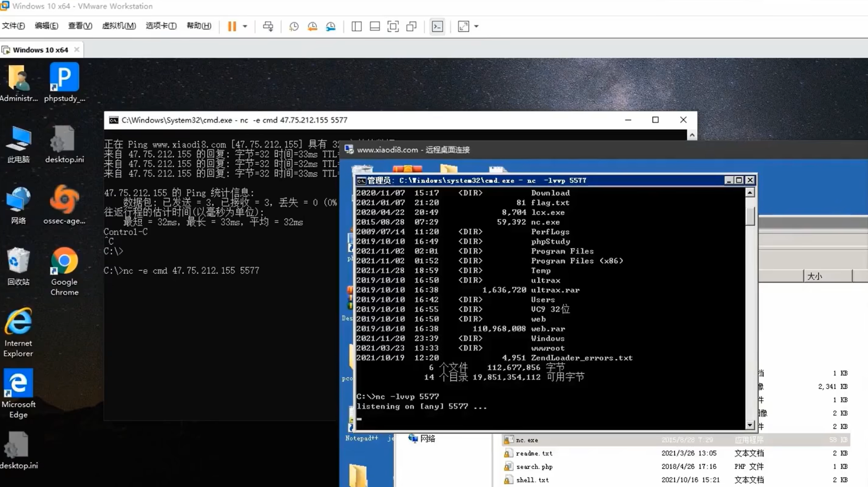Click the 管理员 cmd.exe title bar icon

[361, 181]
